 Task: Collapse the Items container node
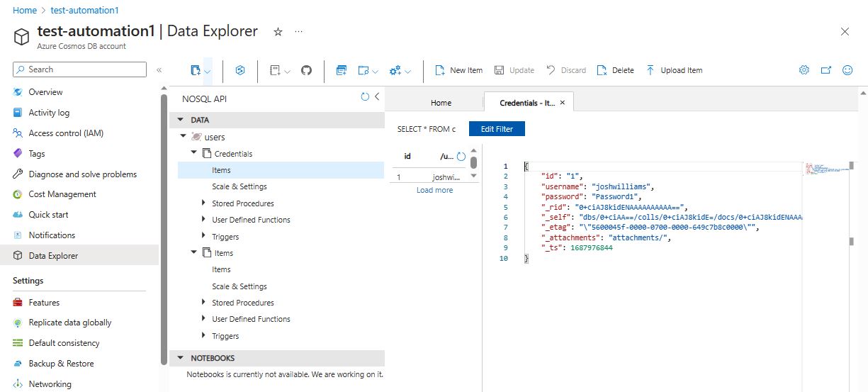pos(193,252)
